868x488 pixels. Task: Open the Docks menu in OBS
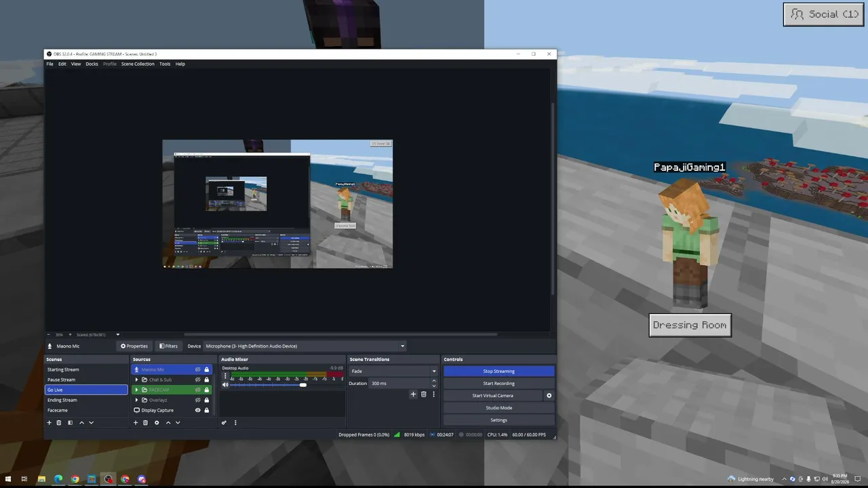[x=92, y=64]
